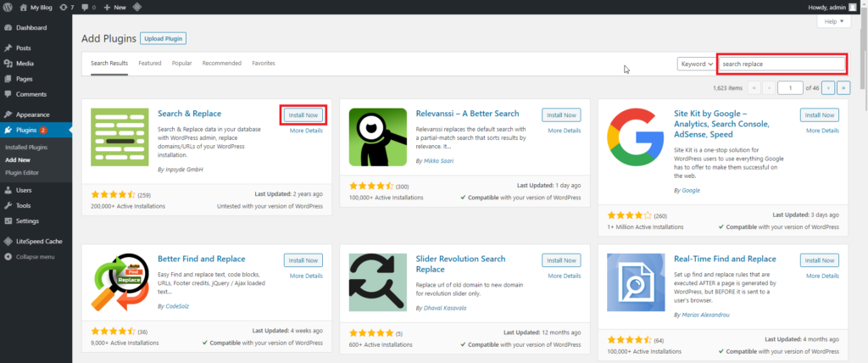
Task: Open the Google author link
Action: (691, 190)
